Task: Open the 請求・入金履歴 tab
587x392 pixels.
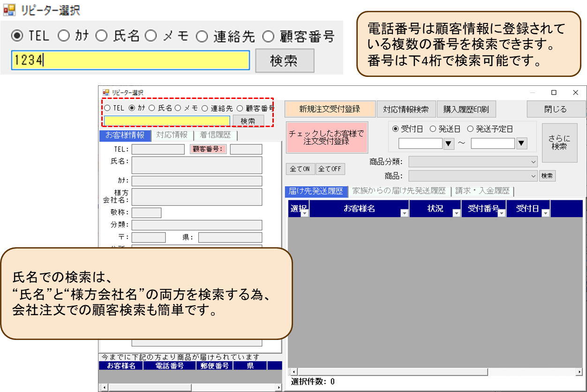Action: [482, 191]
